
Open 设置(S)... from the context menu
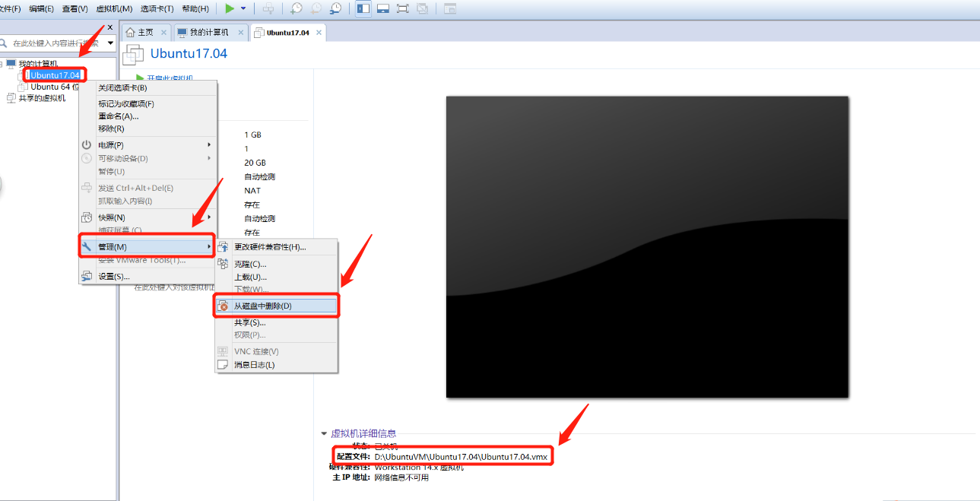[148, 276]
